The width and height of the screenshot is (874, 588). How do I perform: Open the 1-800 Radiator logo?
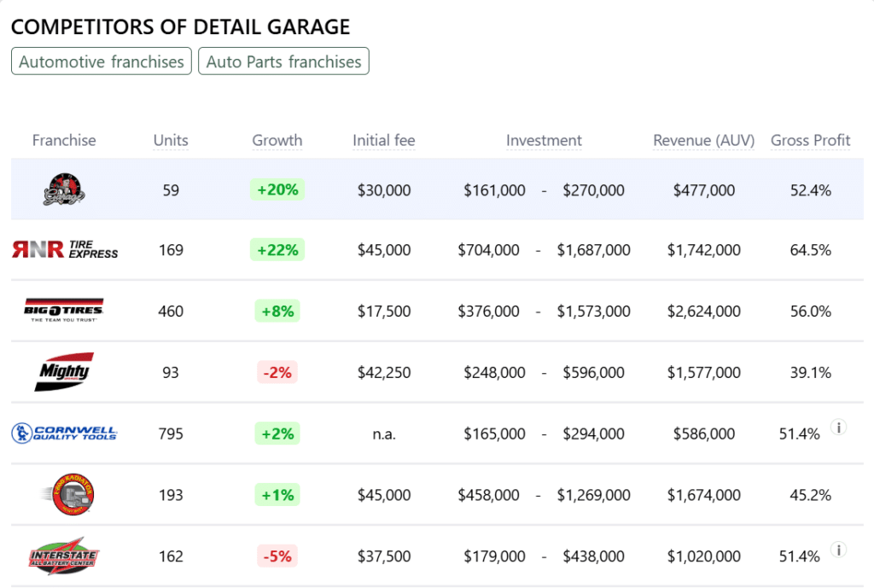[x=69, y=494]
